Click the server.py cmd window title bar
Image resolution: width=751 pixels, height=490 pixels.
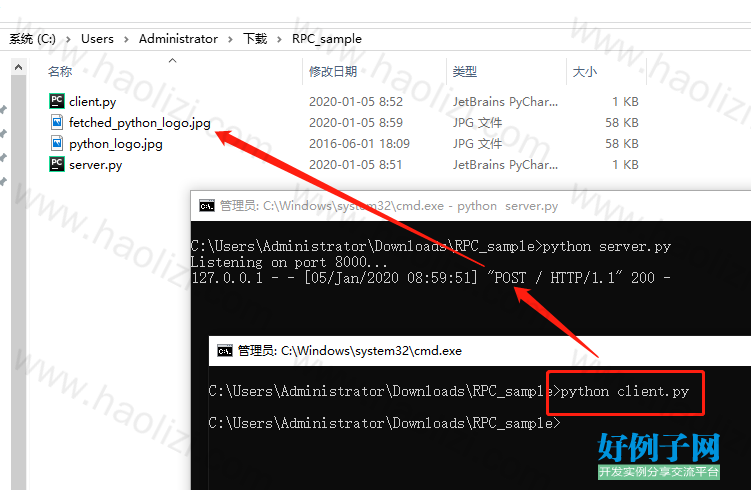pos(470,206)
